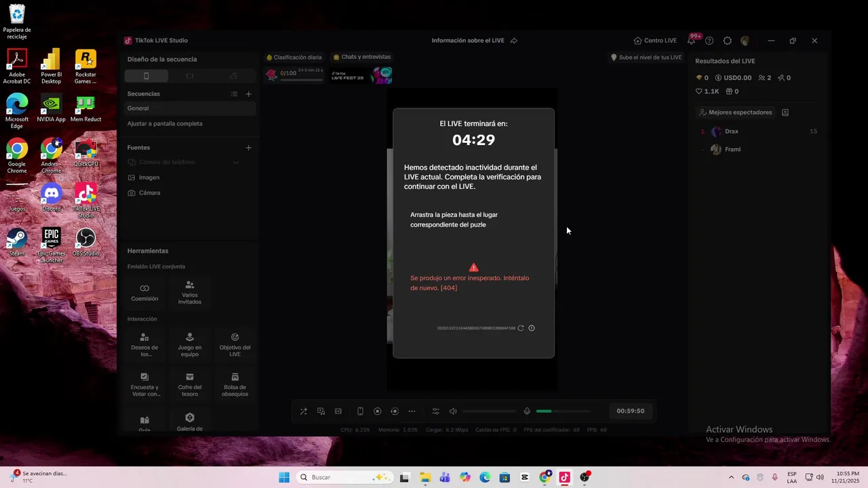
Task: Click the 00:59:50 live timer button
Action: point(630,411)
